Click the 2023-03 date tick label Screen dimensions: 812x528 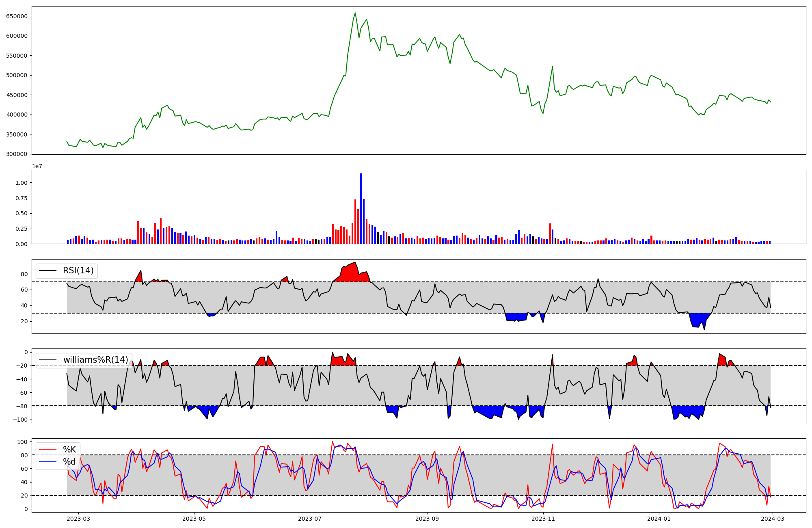tap(78, 519)
